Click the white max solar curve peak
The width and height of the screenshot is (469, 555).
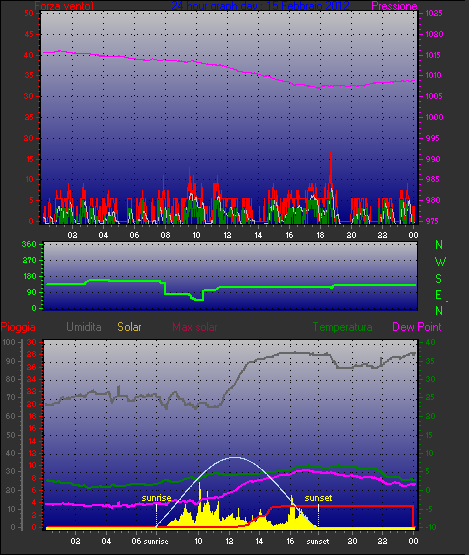(234, 457)
